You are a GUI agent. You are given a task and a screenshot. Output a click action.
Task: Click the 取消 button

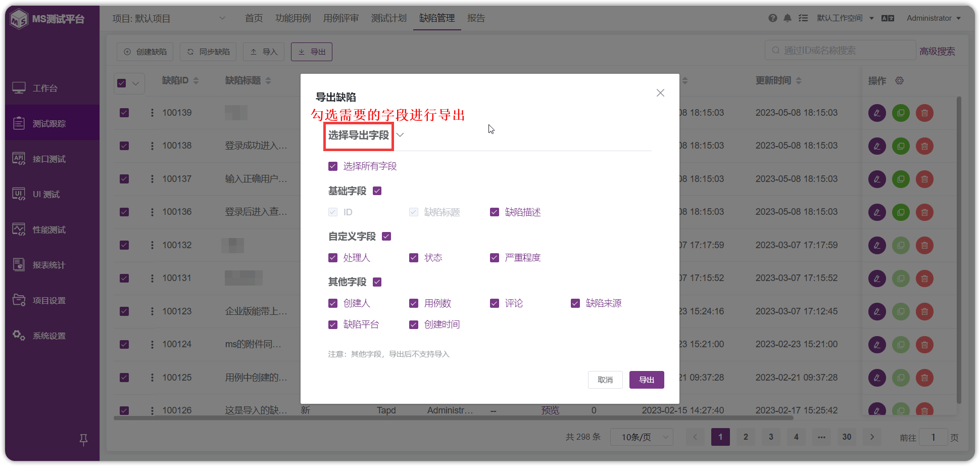pos(605,380)
